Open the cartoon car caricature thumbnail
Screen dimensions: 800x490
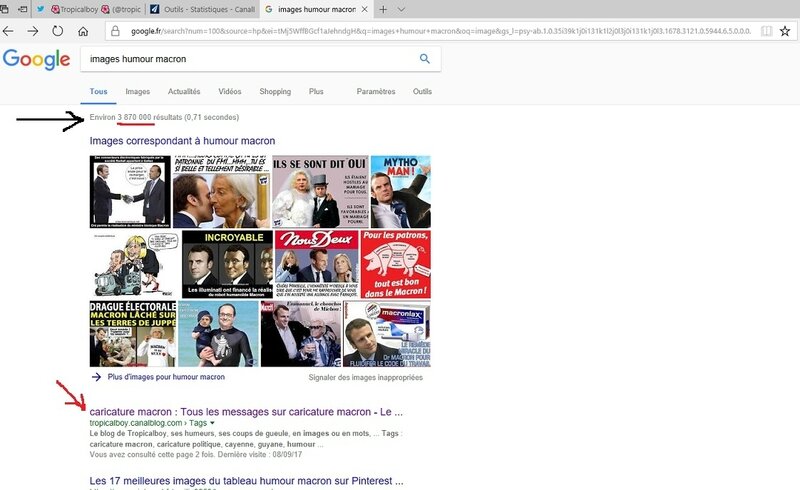(x=135, y=264)
